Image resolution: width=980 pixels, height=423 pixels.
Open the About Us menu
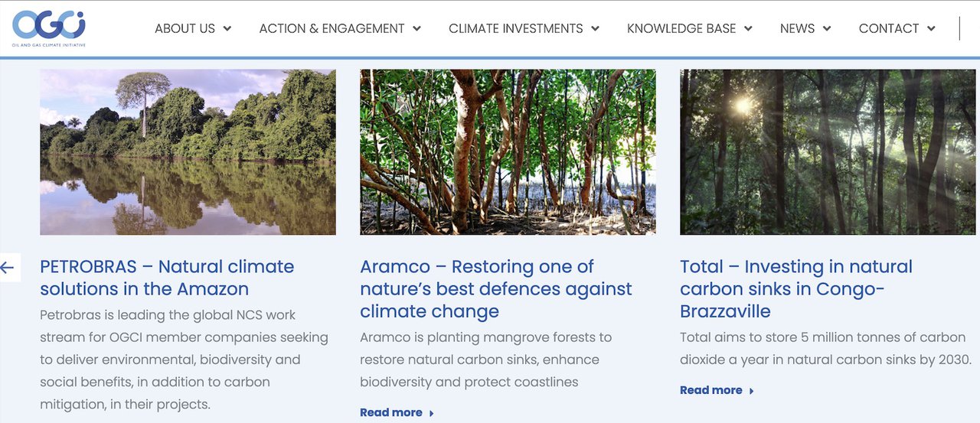tap(185, 28)
